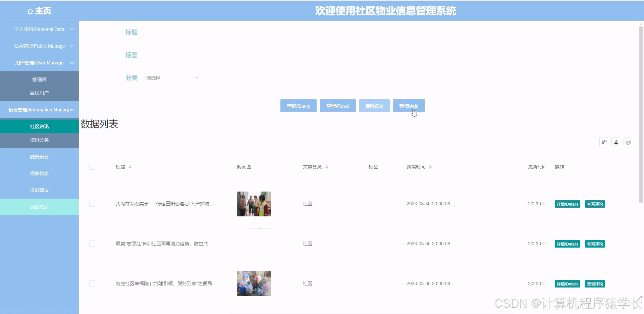The height and width of the screenshot is (314, 644).
Task: Select 社区资讯 in sidebar
Action: tap(39, 126)
